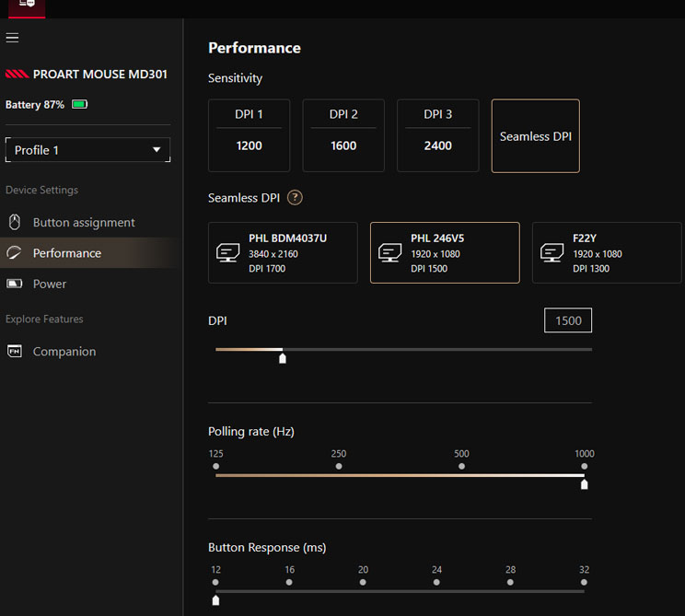Click the Explore Features heading
This screenshot has width=685, height=616.
(44, 319)
